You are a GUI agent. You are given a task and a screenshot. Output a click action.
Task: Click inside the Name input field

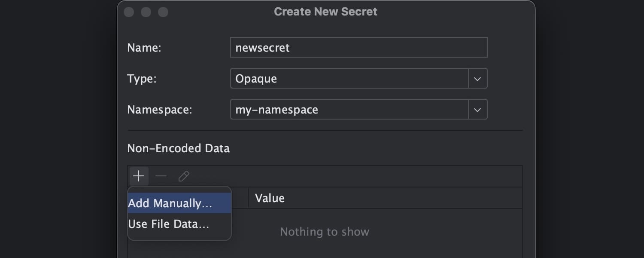pos(358,47)
